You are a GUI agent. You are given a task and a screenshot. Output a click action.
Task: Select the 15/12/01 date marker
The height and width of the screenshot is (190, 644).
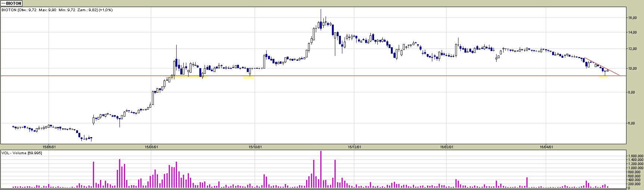tap(354, 147)
